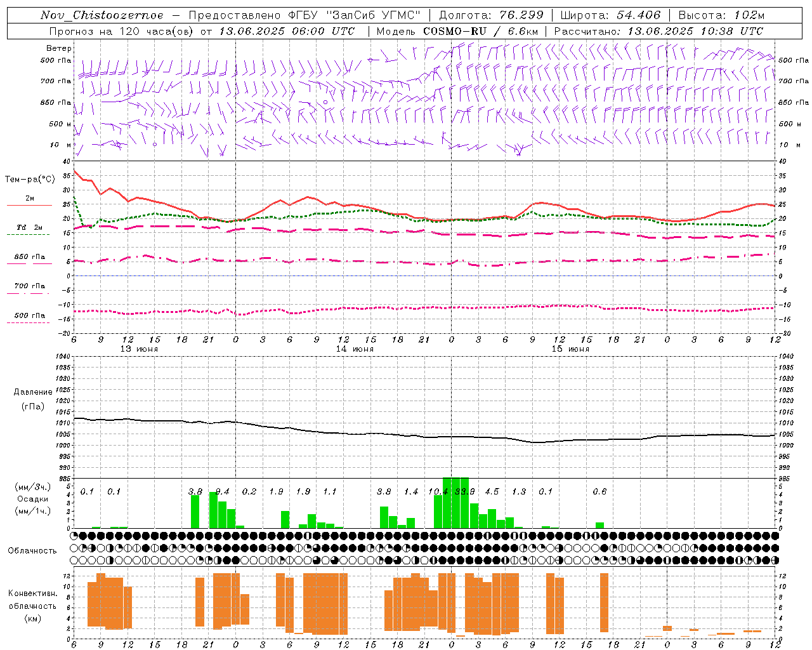This screenshot has width=812, height=650.
Task: Click the Осадки panel label
Action: pyautogui.click(x=33, y=499)
